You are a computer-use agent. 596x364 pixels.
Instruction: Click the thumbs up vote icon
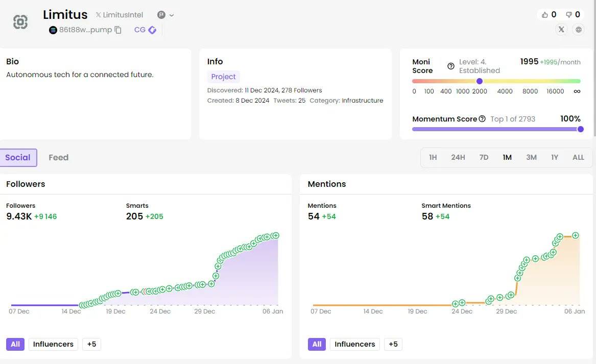point(544,15)
